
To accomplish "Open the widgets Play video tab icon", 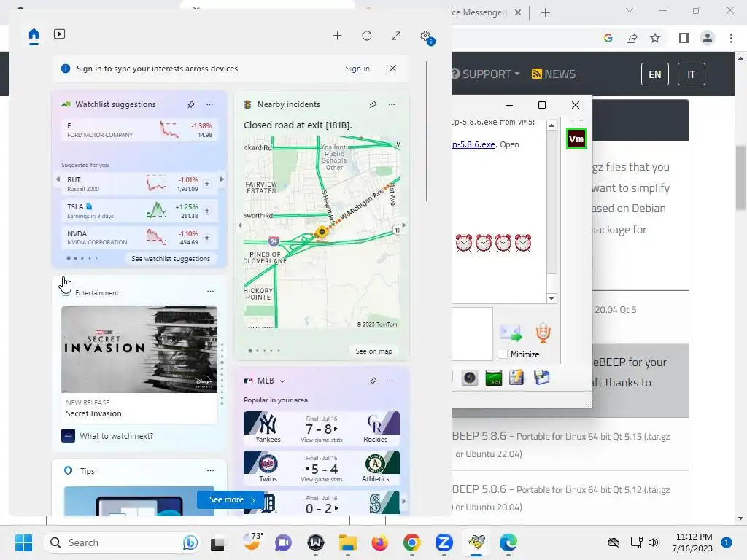I will (60, 34).
